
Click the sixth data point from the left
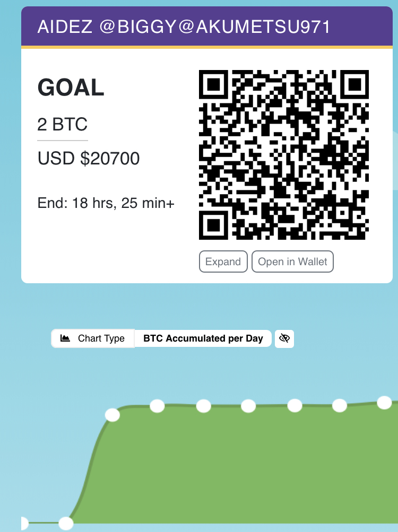[248, 406]
